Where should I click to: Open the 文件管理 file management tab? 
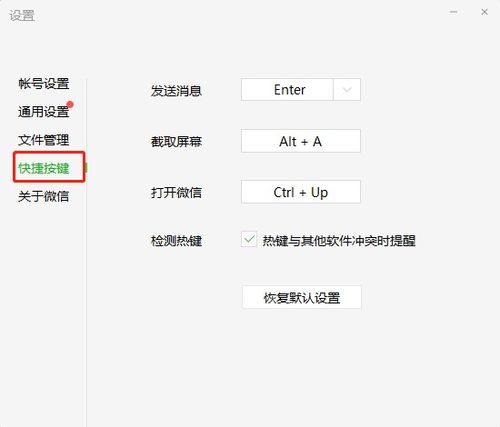[x=44, y=140]
